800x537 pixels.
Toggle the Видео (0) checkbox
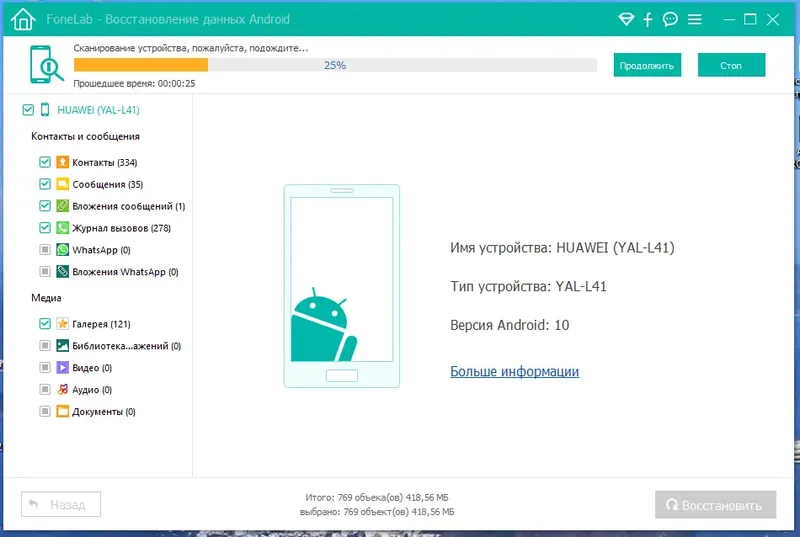pyautogui.click(x=45, y=368)
